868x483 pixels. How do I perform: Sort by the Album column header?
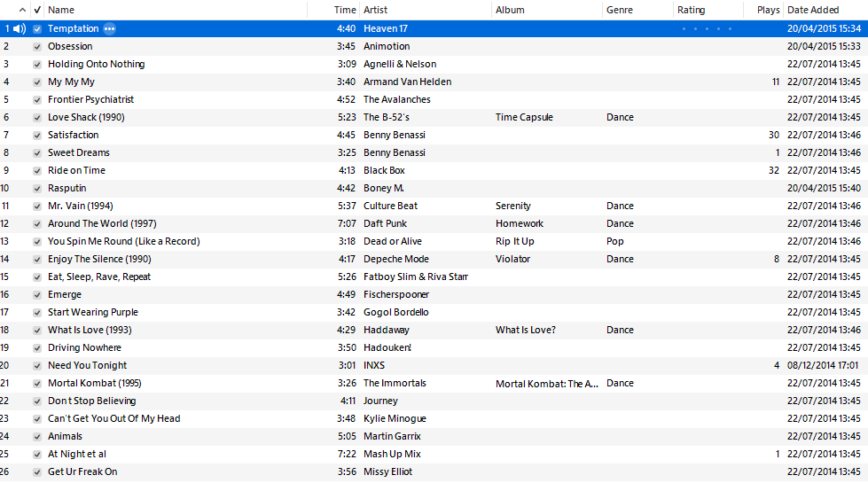click(510, 10)
